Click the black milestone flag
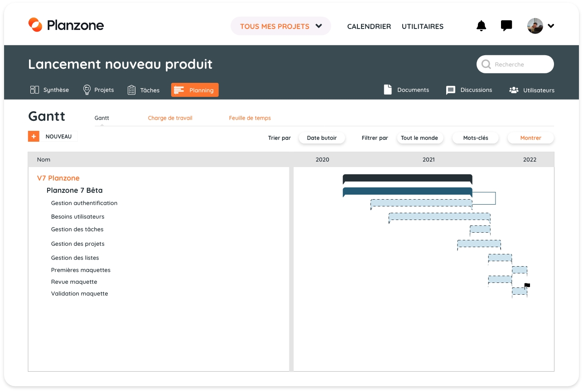 pyautogui.click(x=527, y=286)
